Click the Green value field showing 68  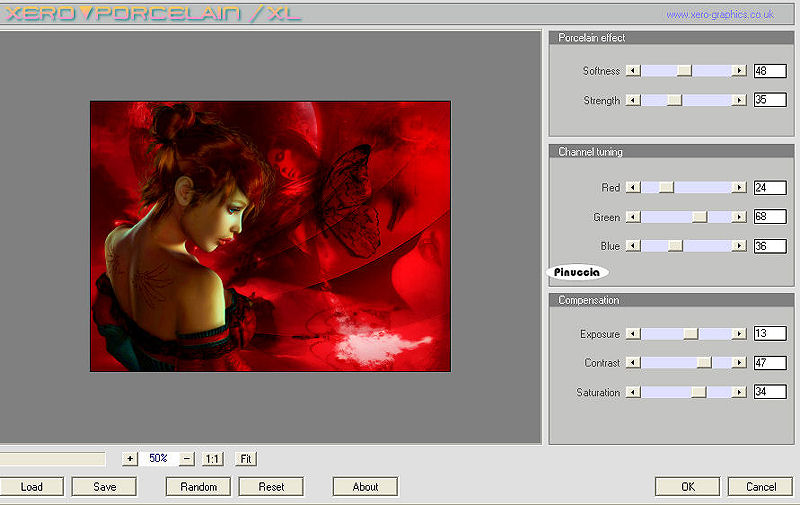[x=770, y=216]
